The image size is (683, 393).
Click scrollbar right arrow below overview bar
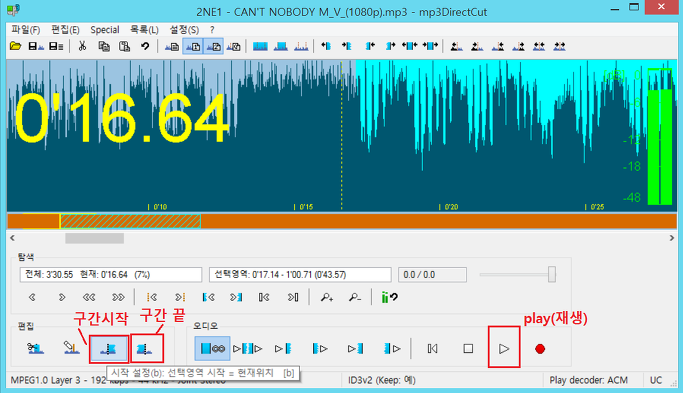671,238
